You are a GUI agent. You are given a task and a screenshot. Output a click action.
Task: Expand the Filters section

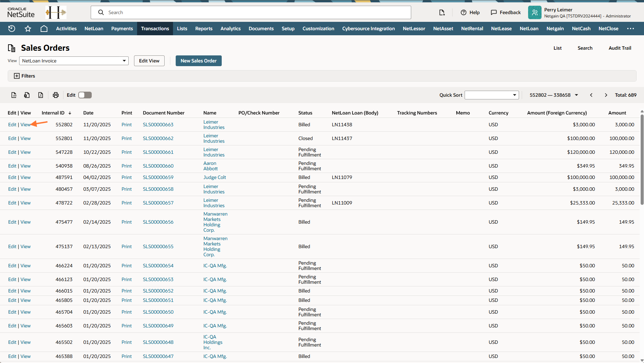pyautogui.click(x=25, y=76)
